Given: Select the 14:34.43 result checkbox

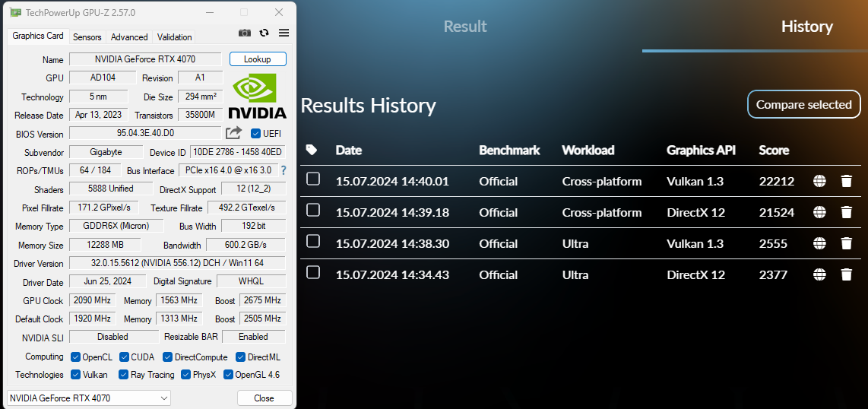Looking at the screenshot, I should coord(313,272).
